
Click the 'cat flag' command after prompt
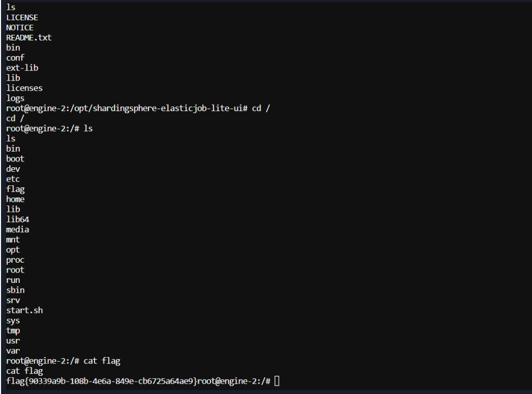(x=102, y=361)
